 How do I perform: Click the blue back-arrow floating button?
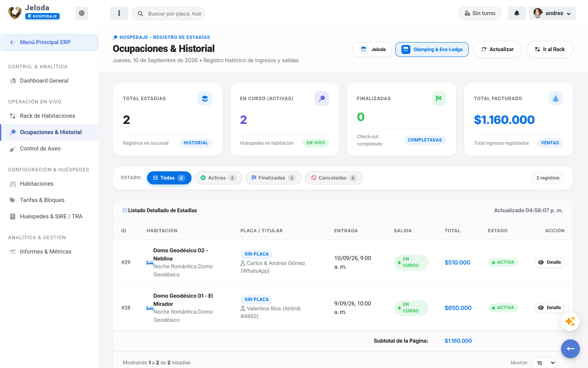570,349
